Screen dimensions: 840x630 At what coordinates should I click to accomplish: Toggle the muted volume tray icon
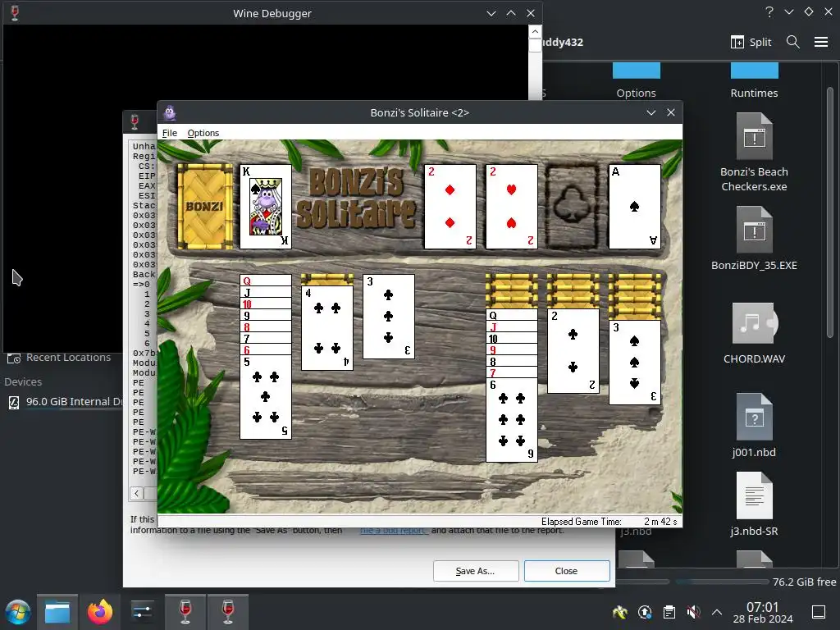693,612
